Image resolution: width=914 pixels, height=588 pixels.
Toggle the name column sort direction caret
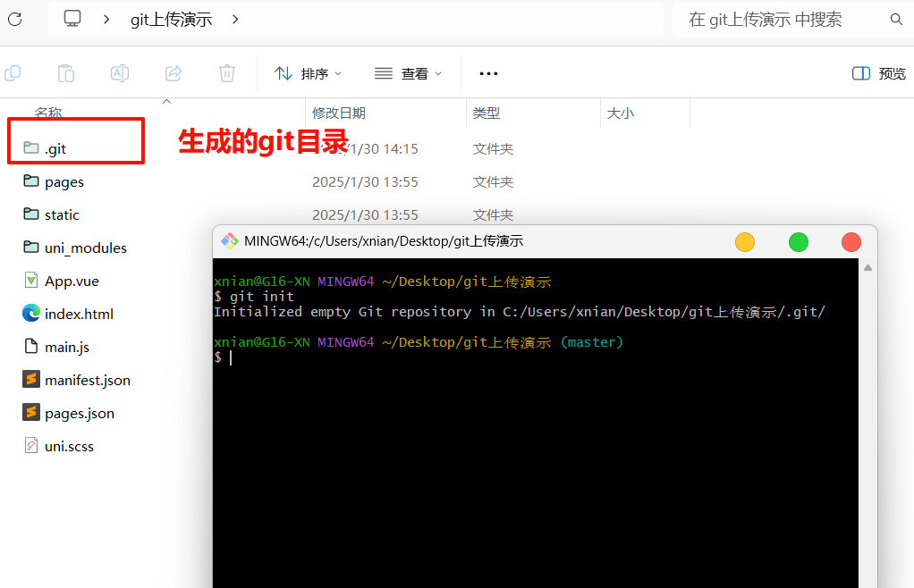click(166, 102)
